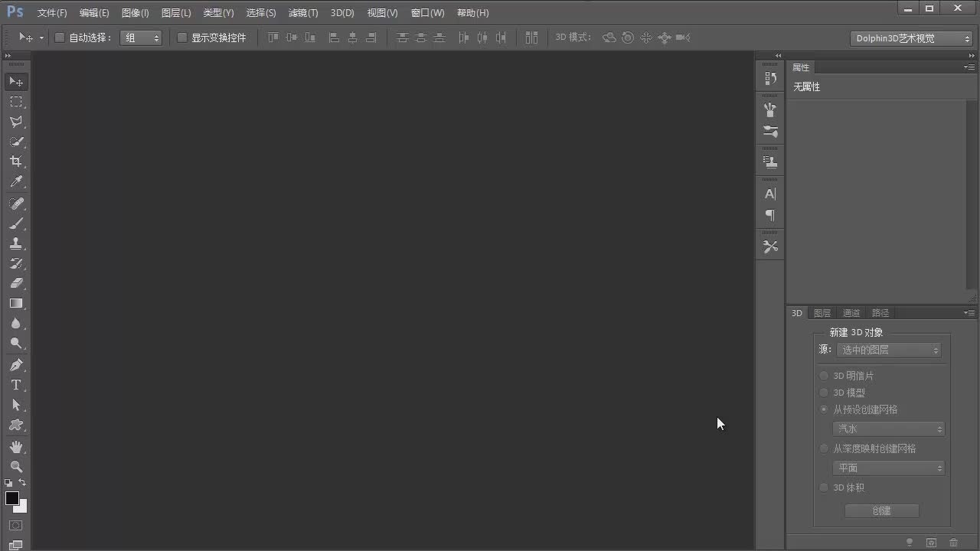Select the Dodge tool
The height and width of the screenshot is (551, 980).
coord(16,343)
